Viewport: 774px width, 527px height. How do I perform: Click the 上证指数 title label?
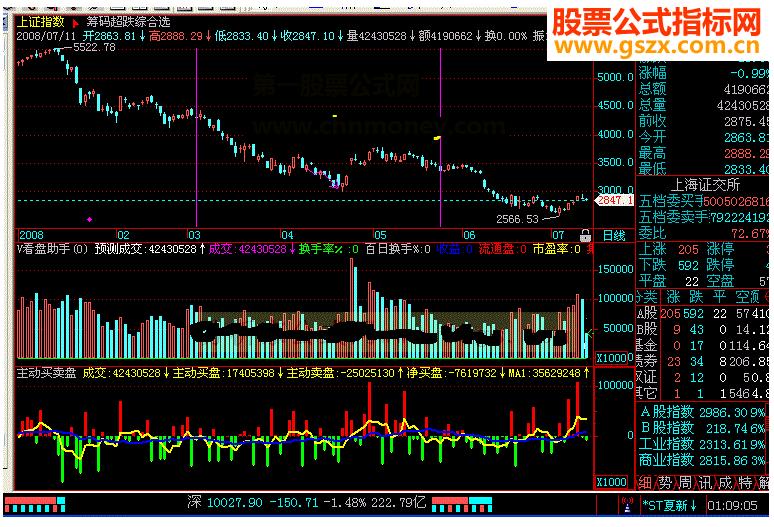[42, 20]
